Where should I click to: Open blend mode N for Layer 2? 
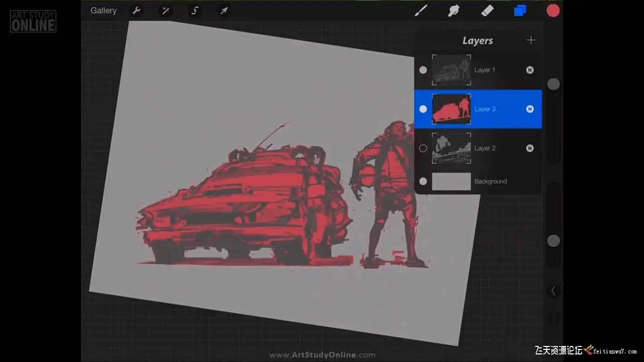click(530, 148)
